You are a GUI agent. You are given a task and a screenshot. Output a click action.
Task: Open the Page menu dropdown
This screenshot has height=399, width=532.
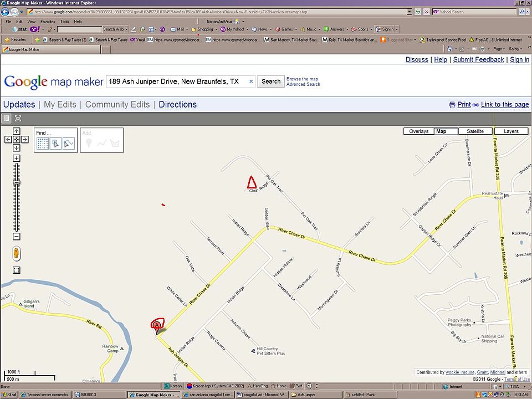pyautogui.click(x=499, y=49)
